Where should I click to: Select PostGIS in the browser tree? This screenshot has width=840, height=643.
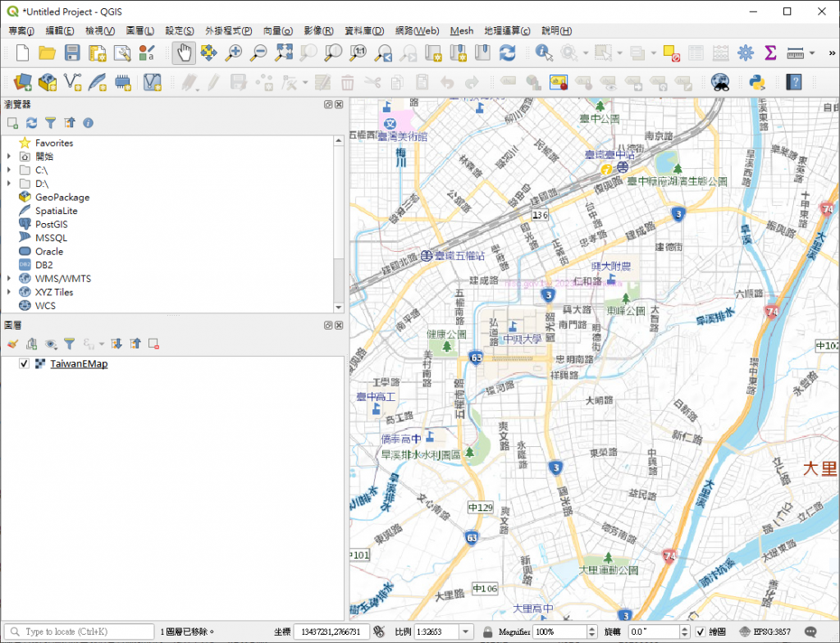pos(51,224)
